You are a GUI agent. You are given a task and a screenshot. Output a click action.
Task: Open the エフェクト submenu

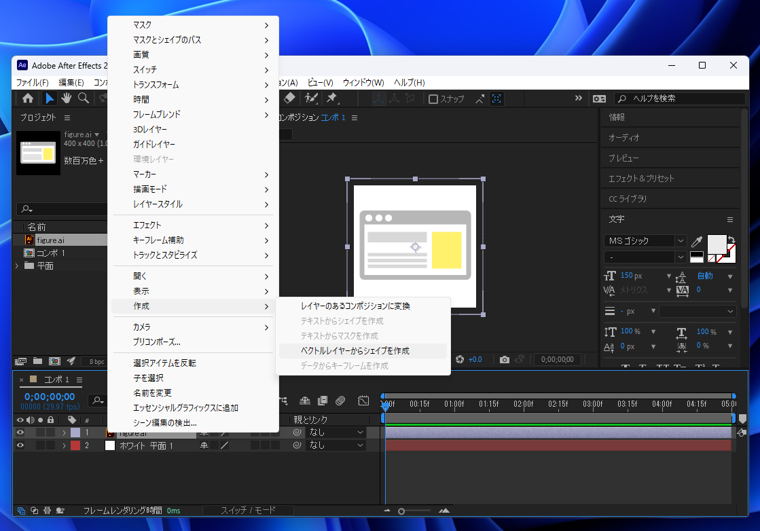192,225
